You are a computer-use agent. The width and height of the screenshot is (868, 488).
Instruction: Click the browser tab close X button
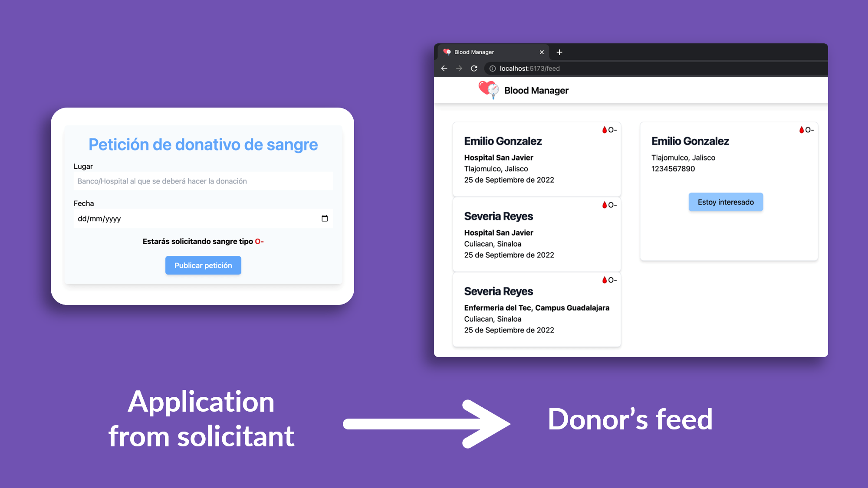click(541, 52)
